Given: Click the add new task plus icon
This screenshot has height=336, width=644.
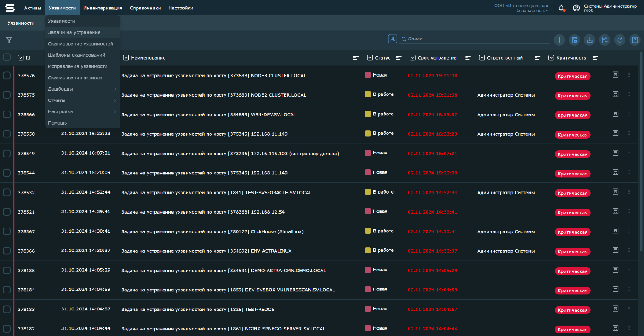Looking at the screenshot, I should point(559,40).
